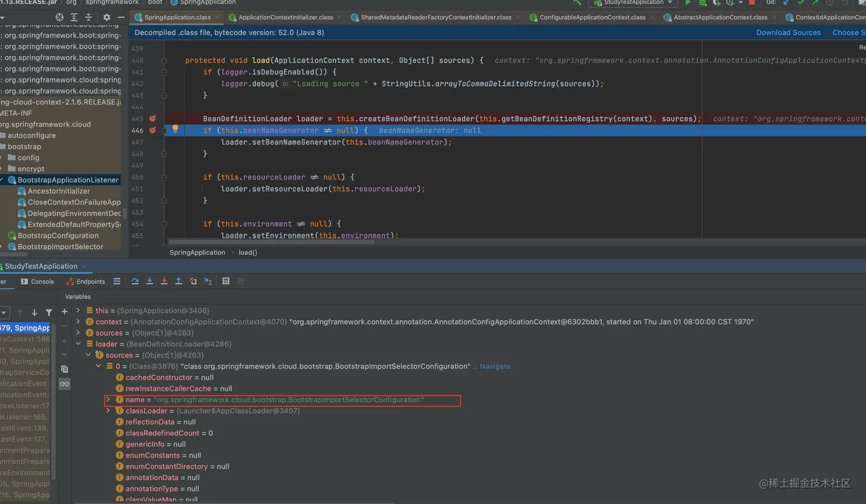Expand the 'name' field node
The image size is (866, 504).
pos(108,400)
